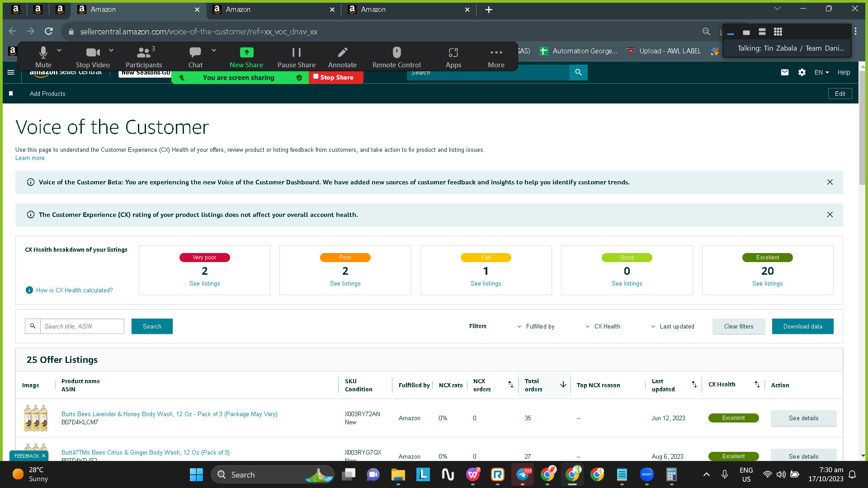Sort by Total orders column arrow
This screenshot has width=868, height=488.
click(563, 385)
